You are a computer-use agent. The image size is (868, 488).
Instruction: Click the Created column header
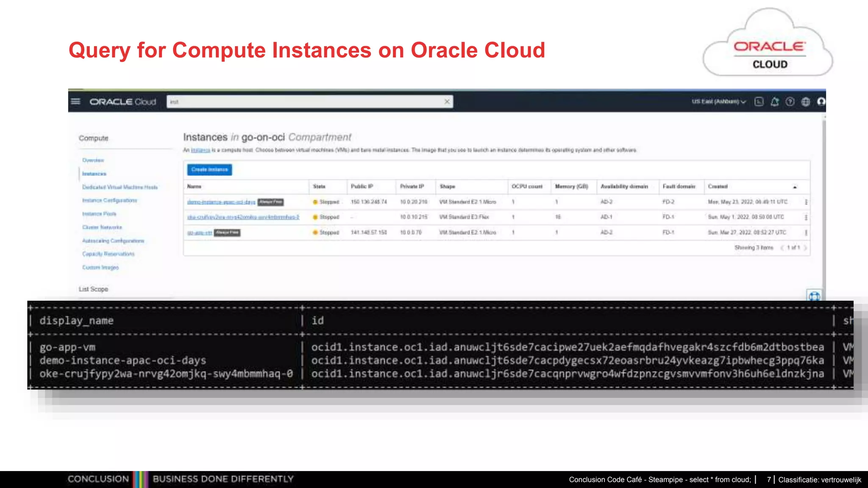coord(718,186)
